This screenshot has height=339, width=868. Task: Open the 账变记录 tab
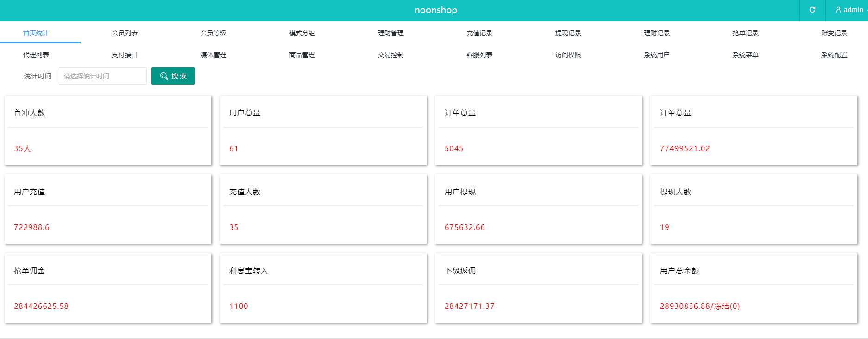[x=834, y=33]
